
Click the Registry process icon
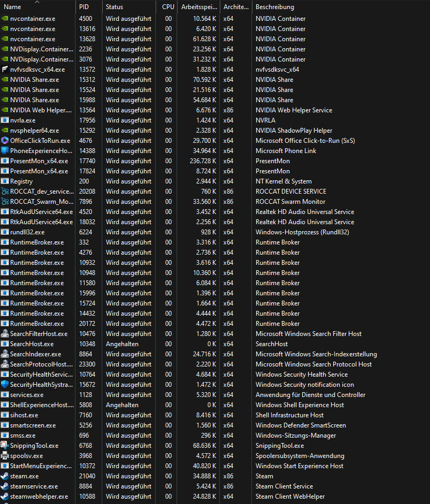click(x=4, y=181)
